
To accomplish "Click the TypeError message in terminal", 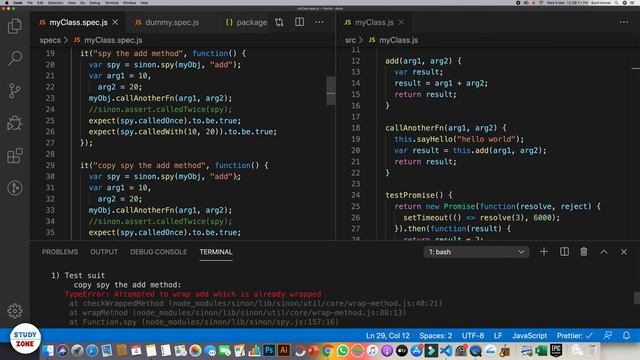I will (x=193, y=294).
